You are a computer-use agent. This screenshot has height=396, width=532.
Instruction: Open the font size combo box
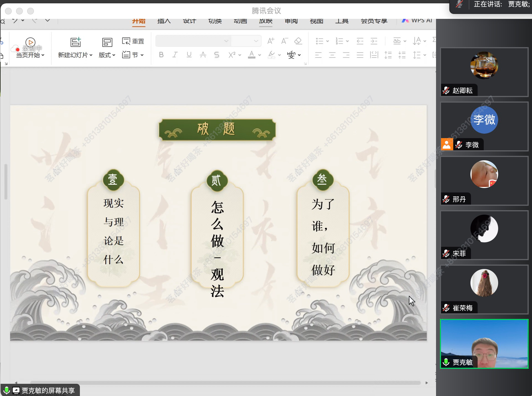pyautogui.click(x=246, y=41)
